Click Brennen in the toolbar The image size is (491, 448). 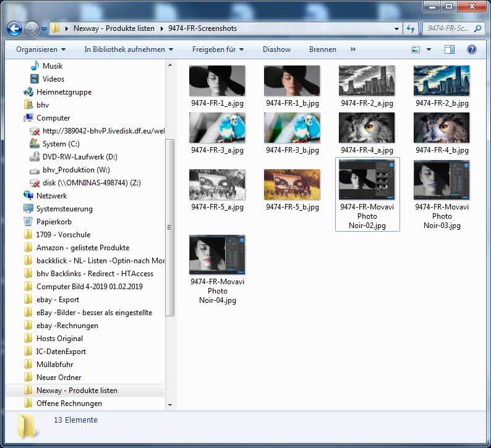[323, 49]
